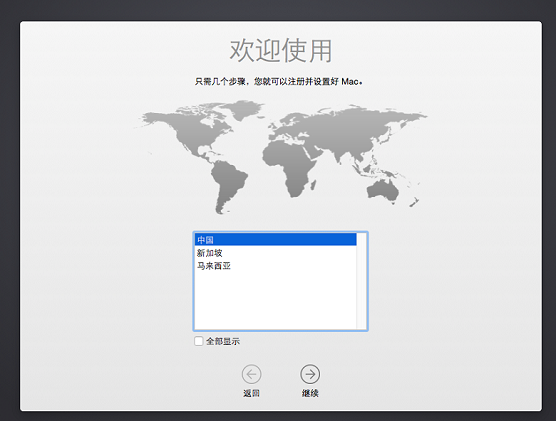This screenshot has width=556, height=421.
Task: Select 马来西亚 in the country list
Action: pos(276,266)
